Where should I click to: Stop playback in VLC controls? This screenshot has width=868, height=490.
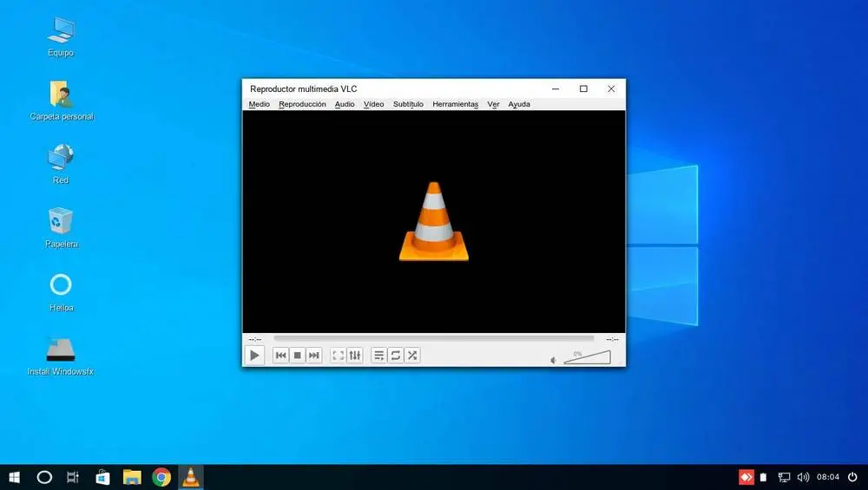[x=297, y=355]
